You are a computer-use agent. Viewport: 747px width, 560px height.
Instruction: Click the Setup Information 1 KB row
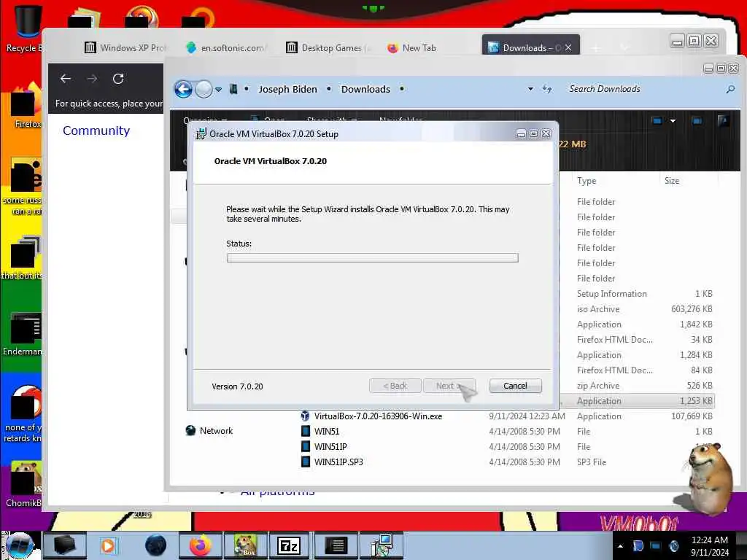tap(645, 294)
